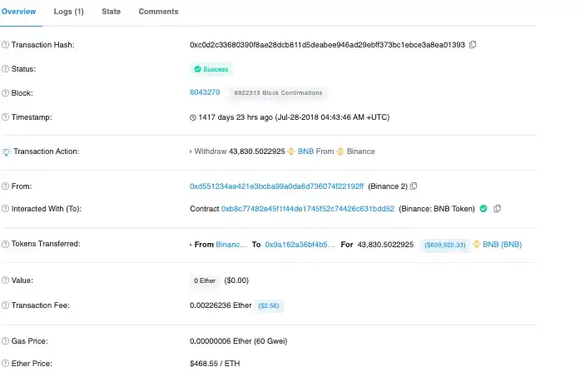Click the timestamp '1417 days 23 hrs ago'
The image size is (585, 392).
(x=235, y=117)
